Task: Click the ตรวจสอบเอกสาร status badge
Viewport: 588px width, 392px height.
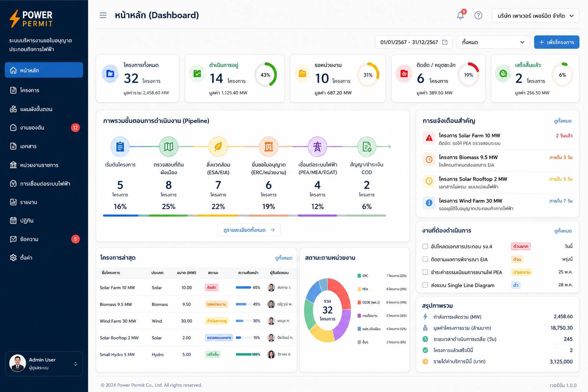Action: click(219, 338)
